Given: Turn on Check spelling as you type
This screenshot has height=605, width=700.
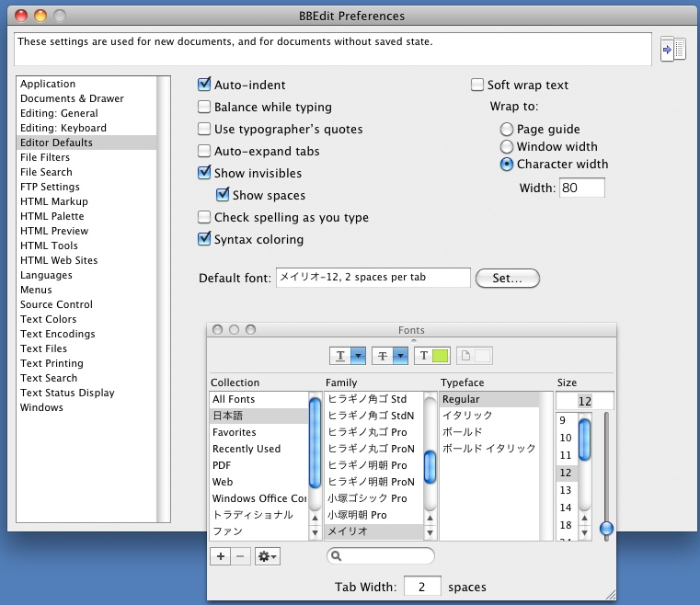Looking at the screenshot, I should click(204, 217).
